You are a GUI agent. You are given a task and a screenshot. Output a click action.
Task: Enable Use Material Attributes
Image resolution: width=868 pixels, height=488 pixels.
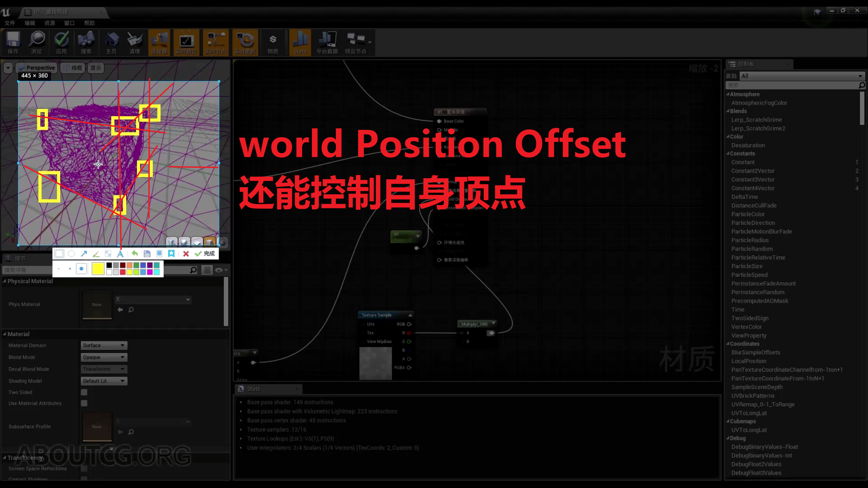pyautogui.click(x=84, y=403)
